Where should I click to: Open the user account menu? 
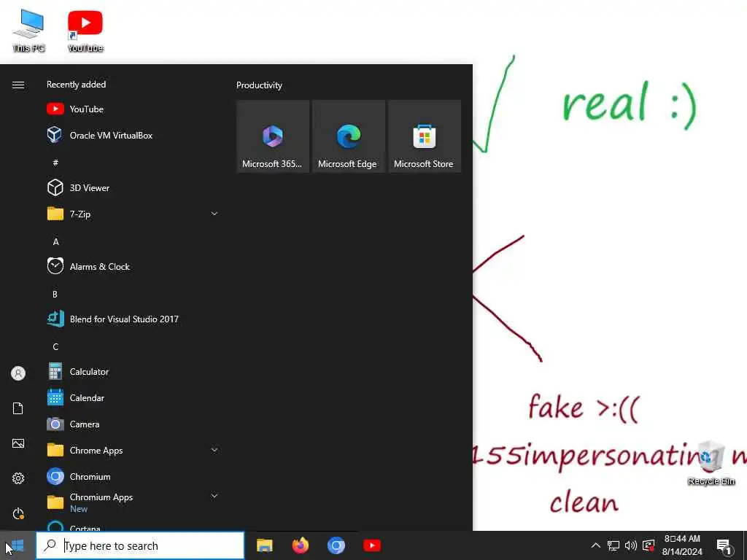18,373
